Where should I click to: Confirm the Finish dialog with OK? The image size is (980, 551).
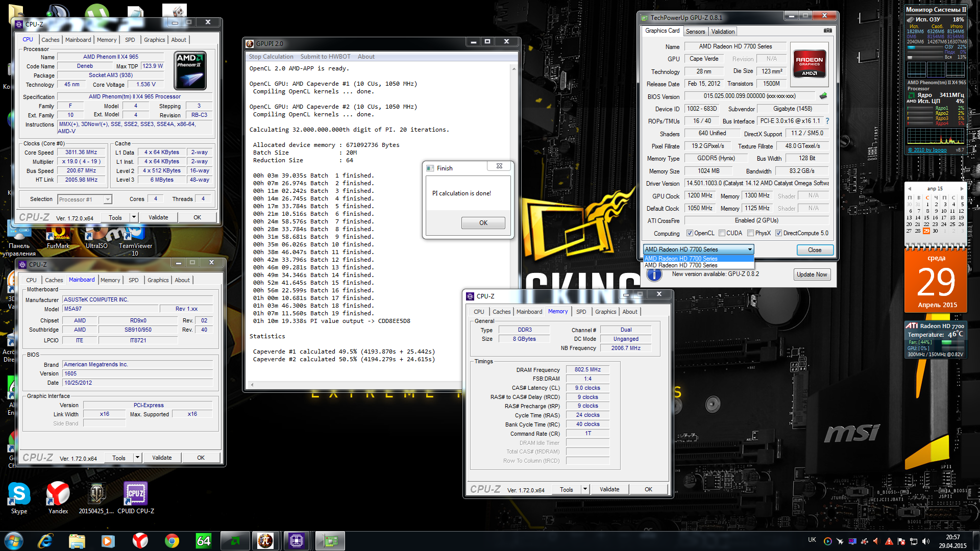[483, 223]
